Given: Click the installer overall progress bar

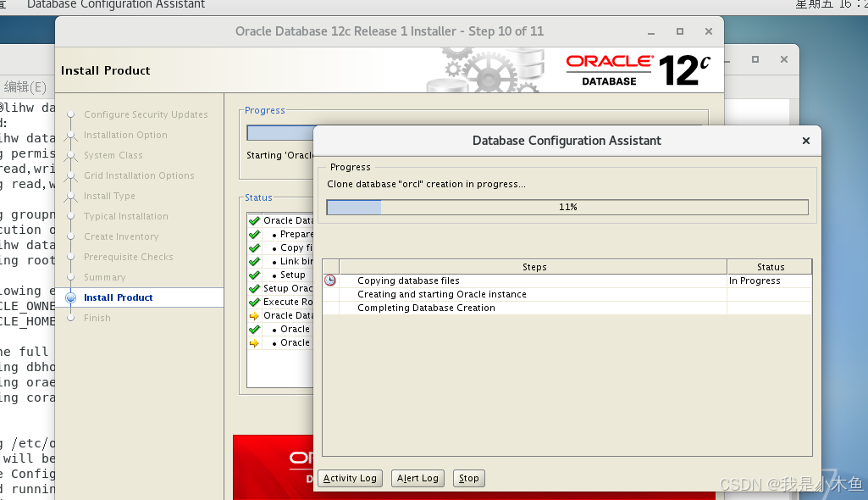Looking at the screenshot, I should click(280, 133).
